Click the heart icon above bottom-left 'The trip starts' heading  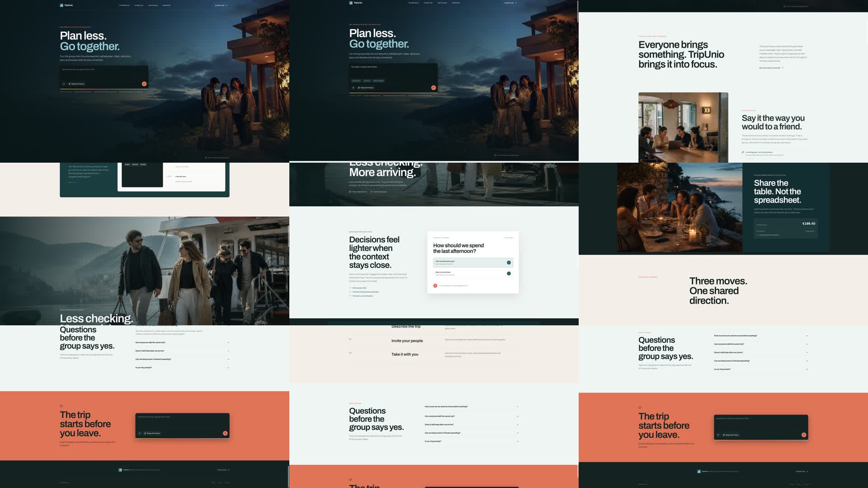[61, 406]
